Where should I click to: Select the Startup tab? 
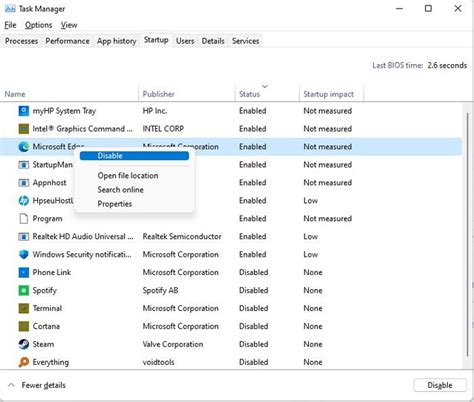click(x=156, y=40)
